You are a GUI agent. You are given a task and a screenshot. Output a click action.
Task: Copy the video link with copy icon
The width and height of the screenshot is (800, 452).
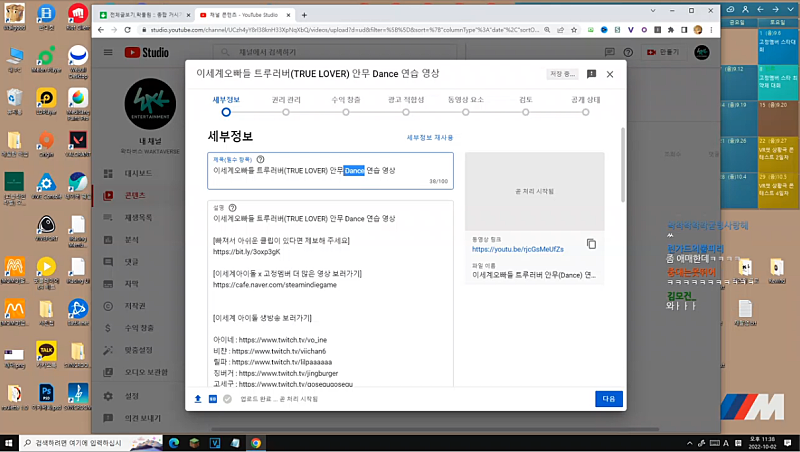(591, 244)
